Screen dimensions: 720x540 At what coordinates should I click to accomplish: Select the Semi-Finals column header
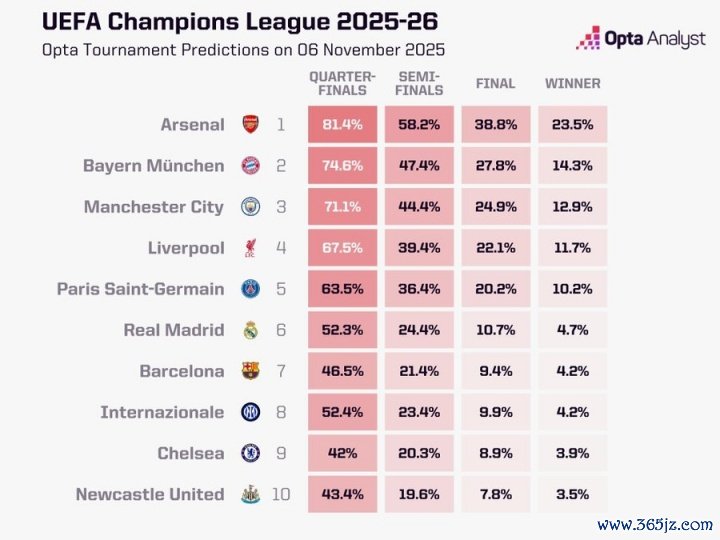420,83
